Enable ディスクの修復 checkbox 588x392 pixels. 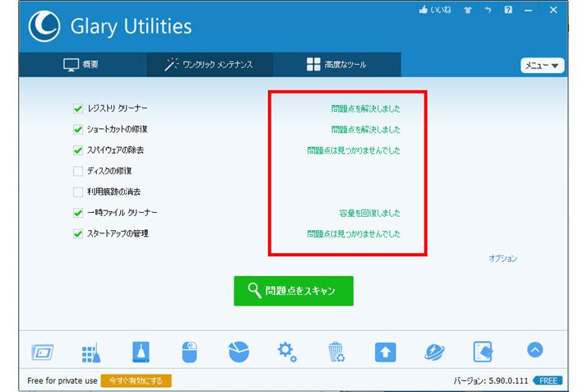(x=77, y=171)
